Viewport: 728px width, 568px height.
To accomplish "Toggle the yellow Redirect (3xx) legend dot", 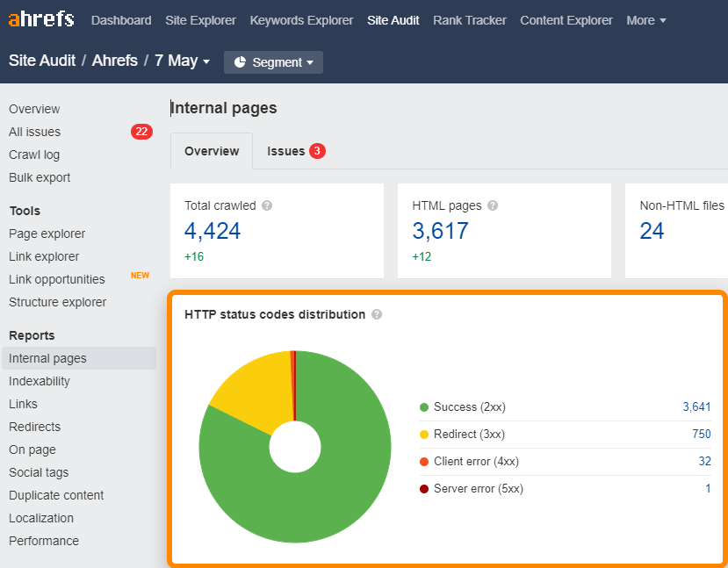I will point(424,435).
